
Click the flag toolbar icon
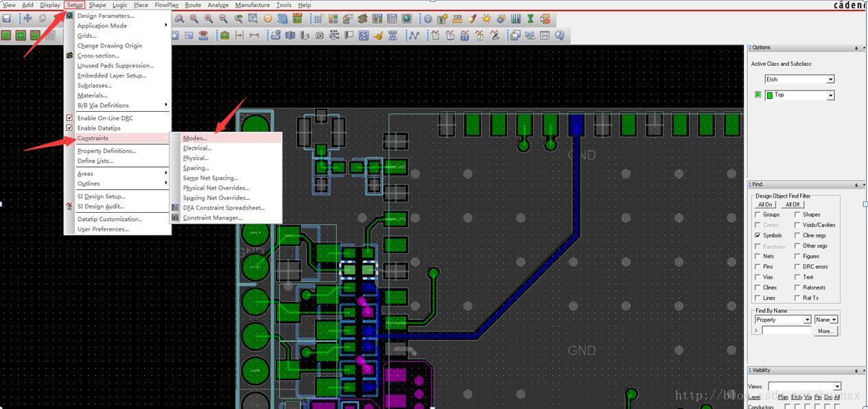tap(349, 35)
